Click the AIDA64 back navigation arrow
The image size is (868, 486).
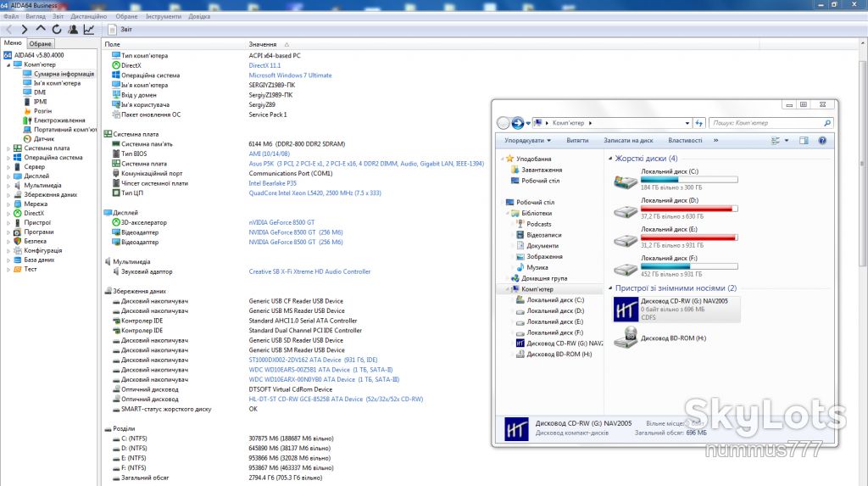pyautogui.click(x=8, y=30)
